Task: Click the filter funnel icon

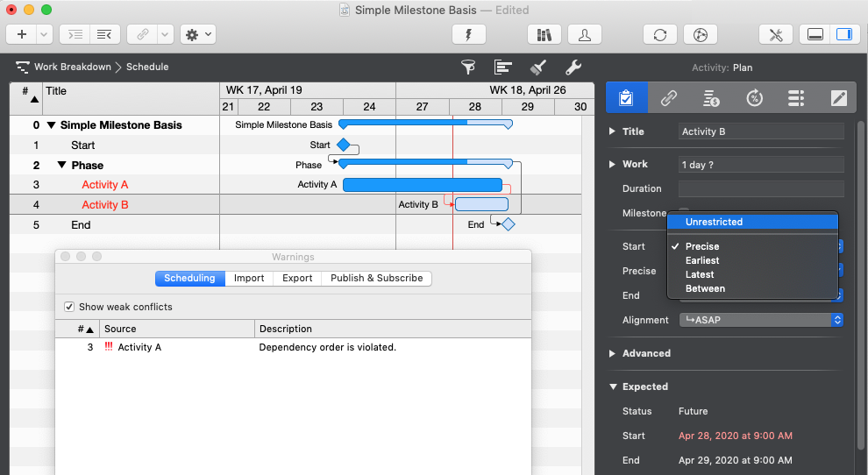Action: (x=468, y=67)
